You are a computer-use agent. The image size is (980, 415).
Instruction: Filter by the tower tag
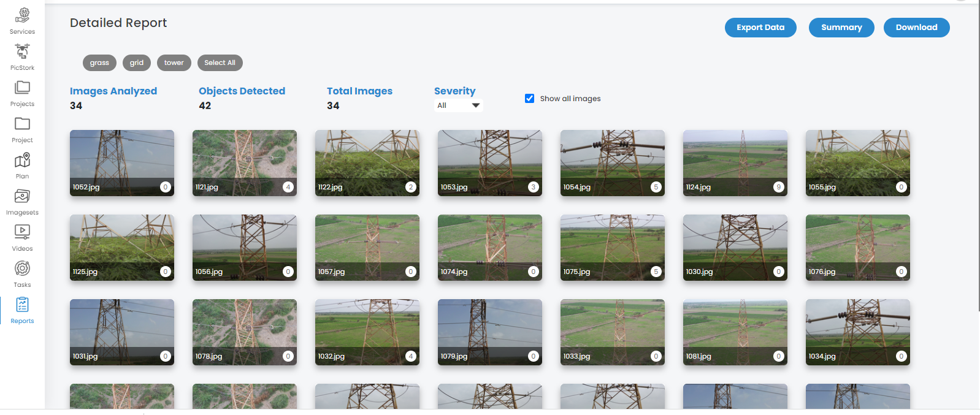point(174,63)
